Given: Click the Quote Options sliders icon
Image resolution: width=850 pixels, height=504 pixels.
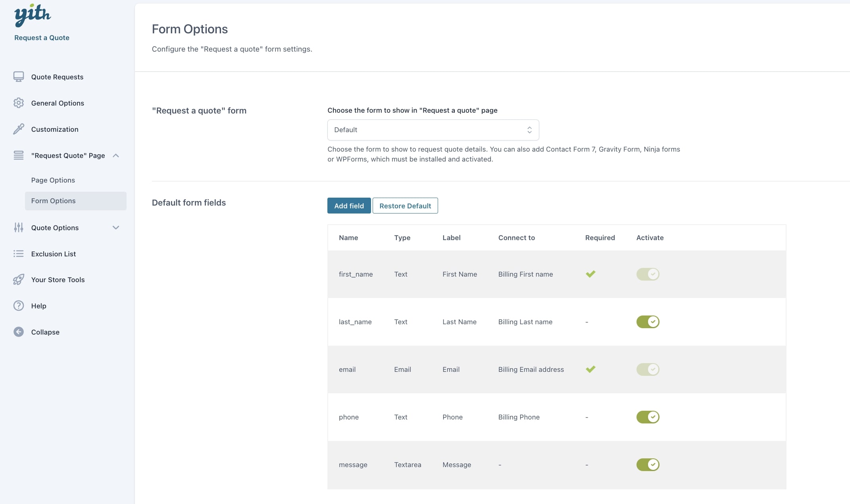Looking at the screenshot, I should [19, 227].
